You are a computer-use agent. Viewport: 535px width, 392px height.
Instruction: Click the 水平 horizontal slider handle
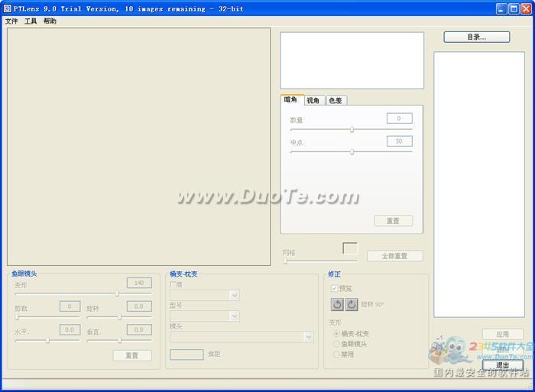(x=47, y=340)
